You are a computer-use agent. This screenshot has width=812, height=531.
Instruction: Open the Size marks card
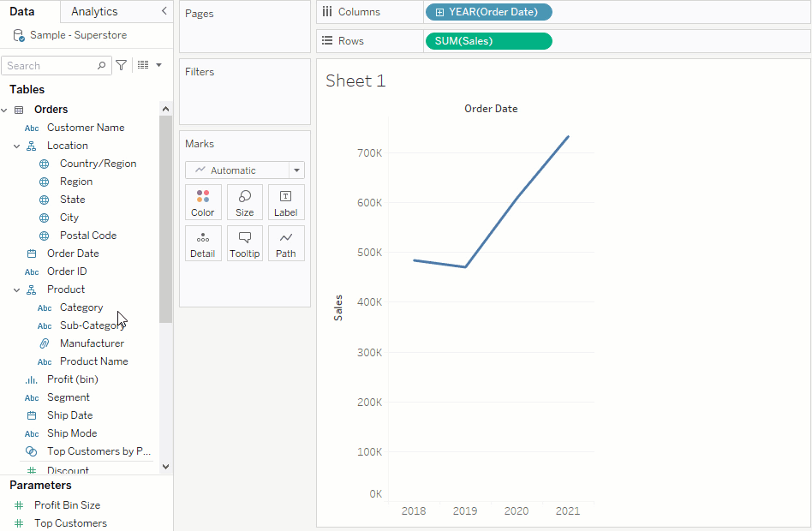click(245, 202)
